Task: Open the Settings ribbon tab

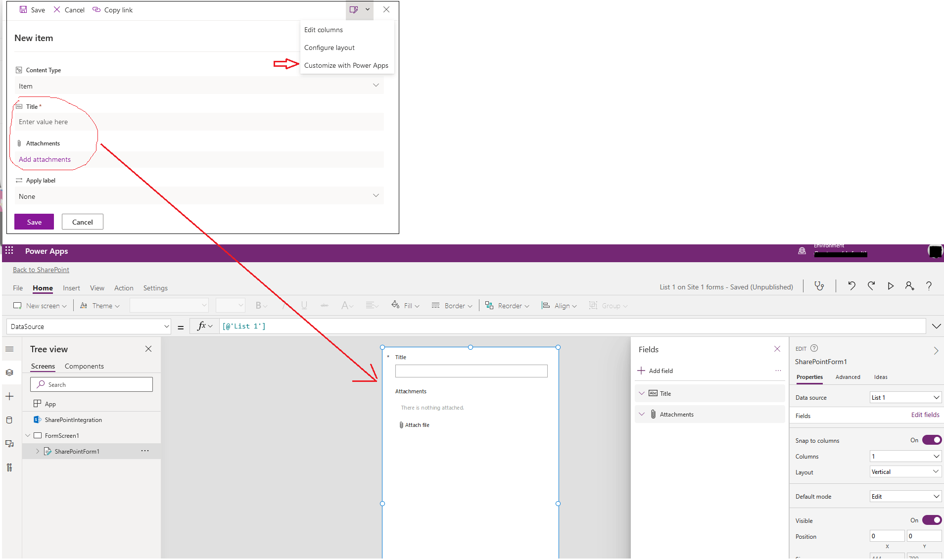Action: [x=155, y=288]
